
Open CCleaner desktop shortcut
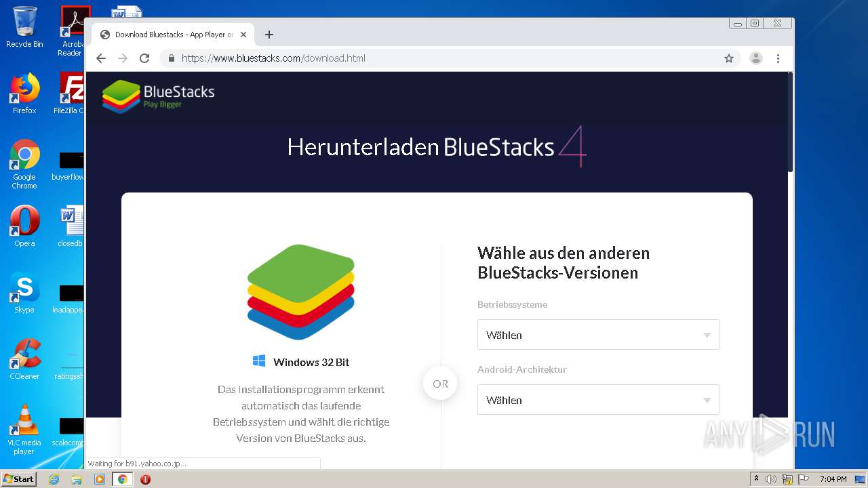[x=24, y=359]
